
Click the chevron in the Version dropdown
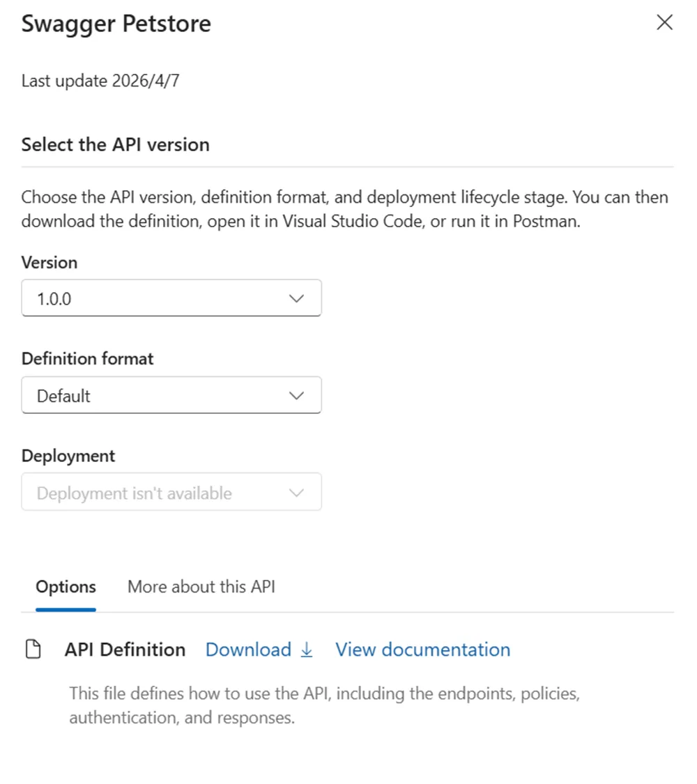(296, 299)
